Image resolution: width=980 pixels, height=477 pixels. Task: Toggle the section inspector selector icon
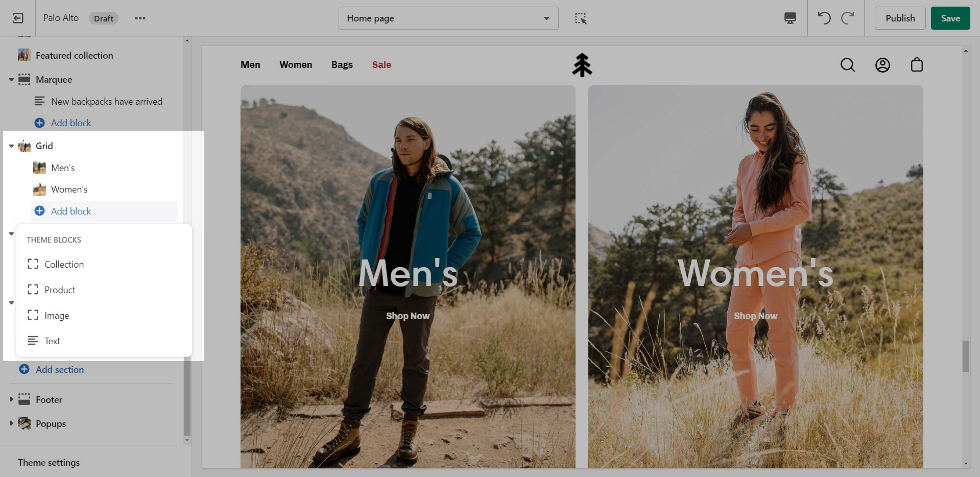pos(581,18)
